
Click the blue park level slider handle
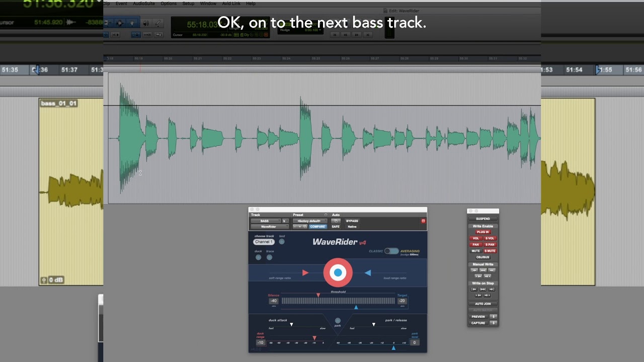point(393,347)
